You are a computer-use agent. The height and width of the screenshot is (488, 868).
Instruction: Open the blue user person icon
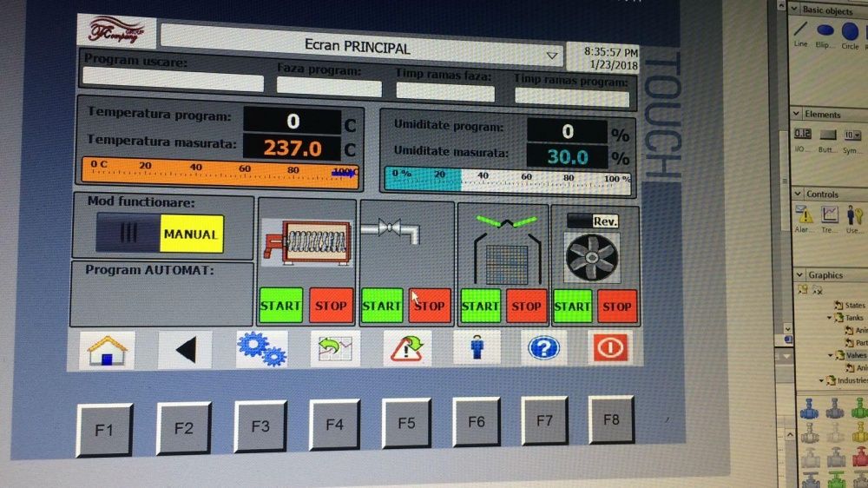(x=477, y=348)
